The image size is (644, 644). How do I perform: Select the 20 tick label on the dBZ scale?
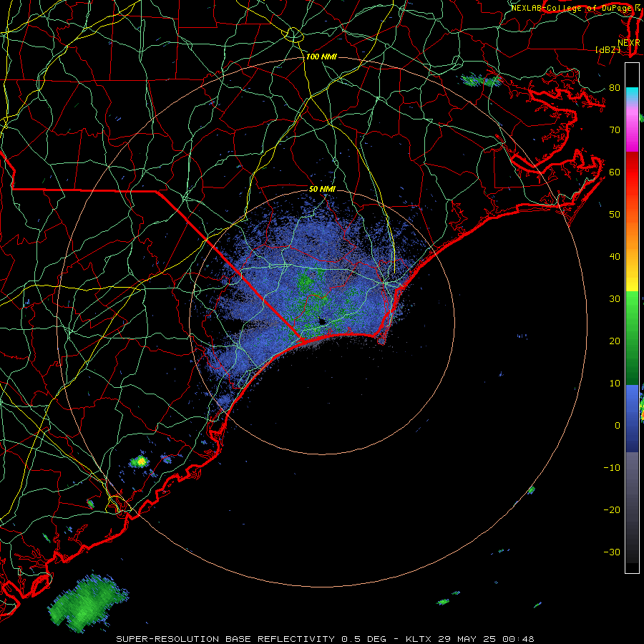(x=615, y=341)
